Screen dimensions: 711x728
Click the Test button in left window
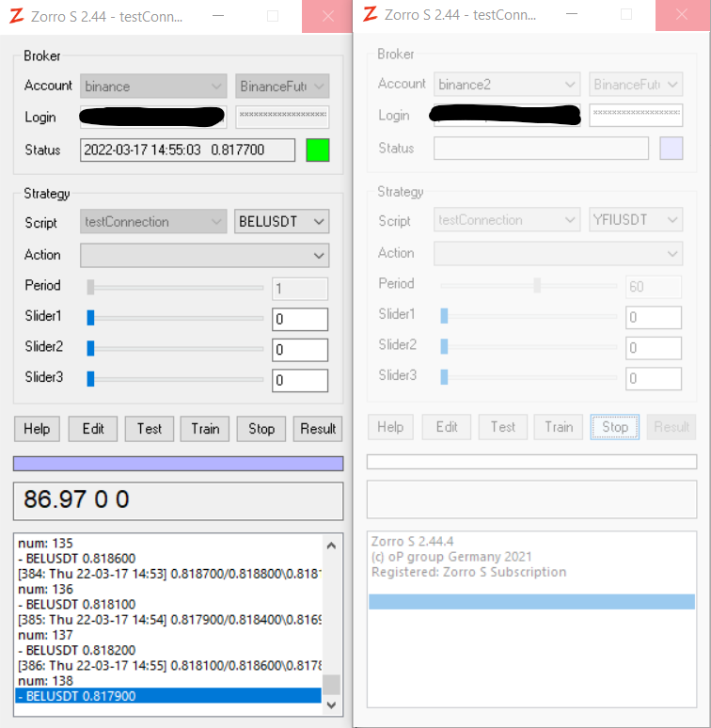(150, 429)
